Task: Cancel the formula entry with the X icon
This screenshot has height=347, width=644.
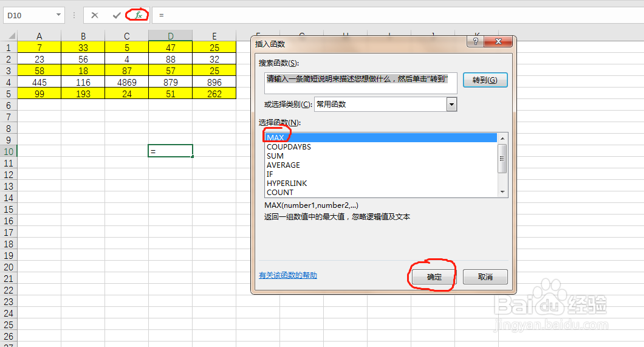Action: pos(95,15)
